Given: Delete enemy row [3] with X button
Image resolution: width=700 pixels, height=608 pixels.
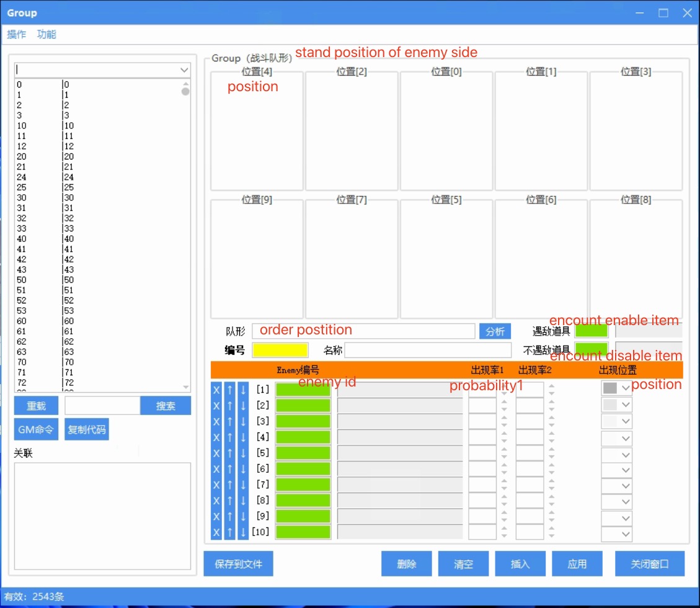Looking at the screenshot, I should point(216,421).
